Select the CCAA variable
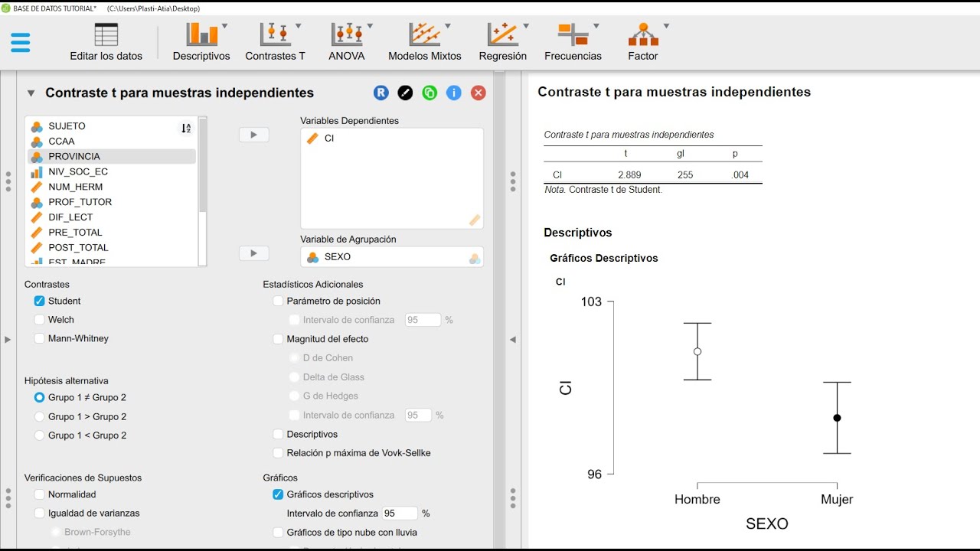980x551 pixels. (x=111, y=142)
